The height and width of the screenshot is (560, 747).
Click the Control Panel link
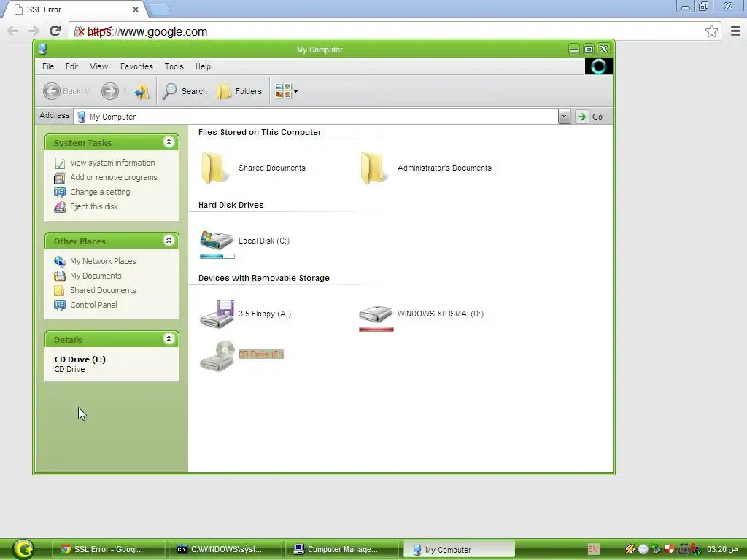tap(93, 305)
